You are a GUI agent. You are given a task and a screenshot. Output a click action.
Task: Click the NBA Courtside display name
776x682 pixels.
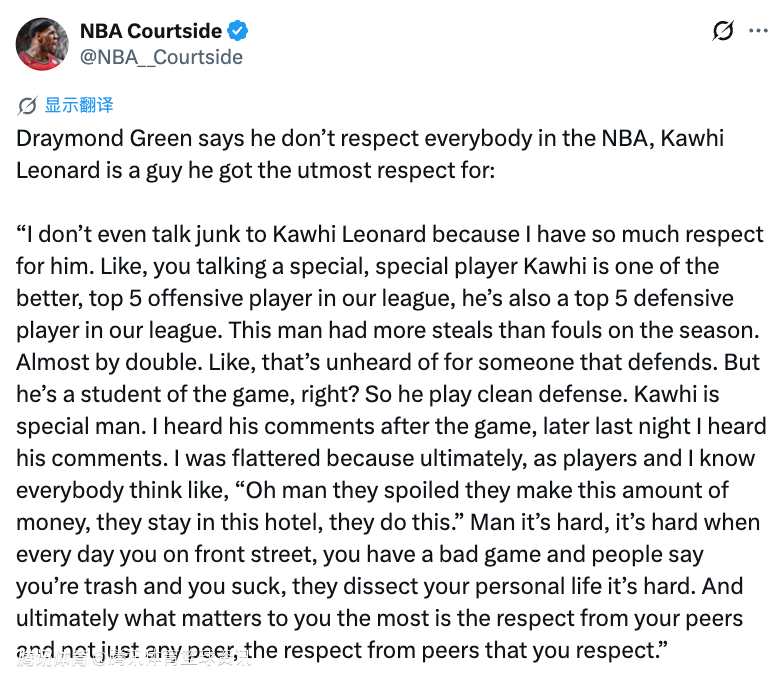tap(151, 31)
